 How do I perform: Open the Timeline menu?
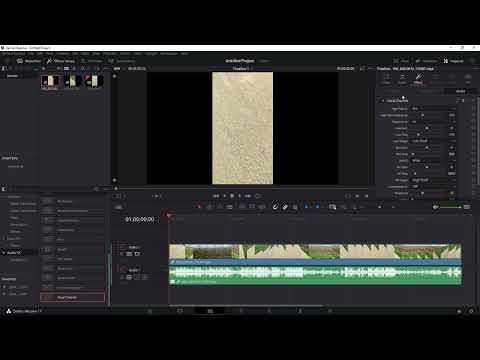pos(63,53)
